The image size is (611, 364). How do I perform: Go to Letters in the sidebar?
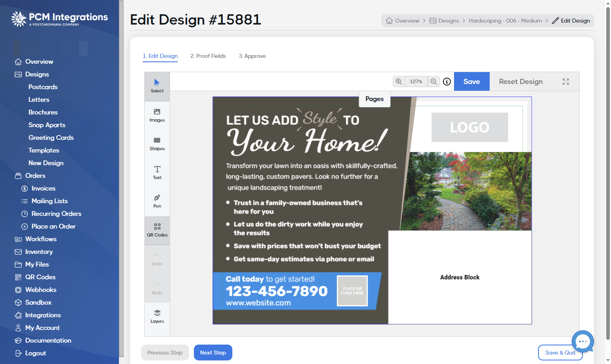39,100
